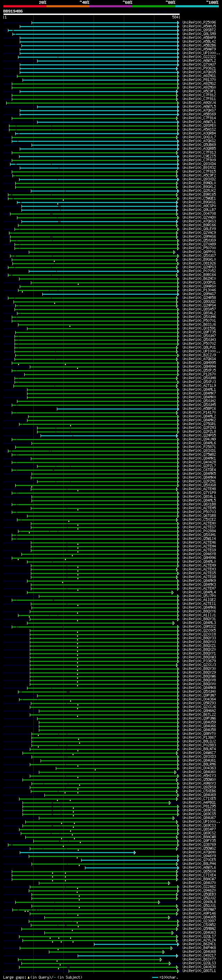Select hit UniRef100_A5B4P9
Viewport: 222px width, 980px height.
point(199,38)
